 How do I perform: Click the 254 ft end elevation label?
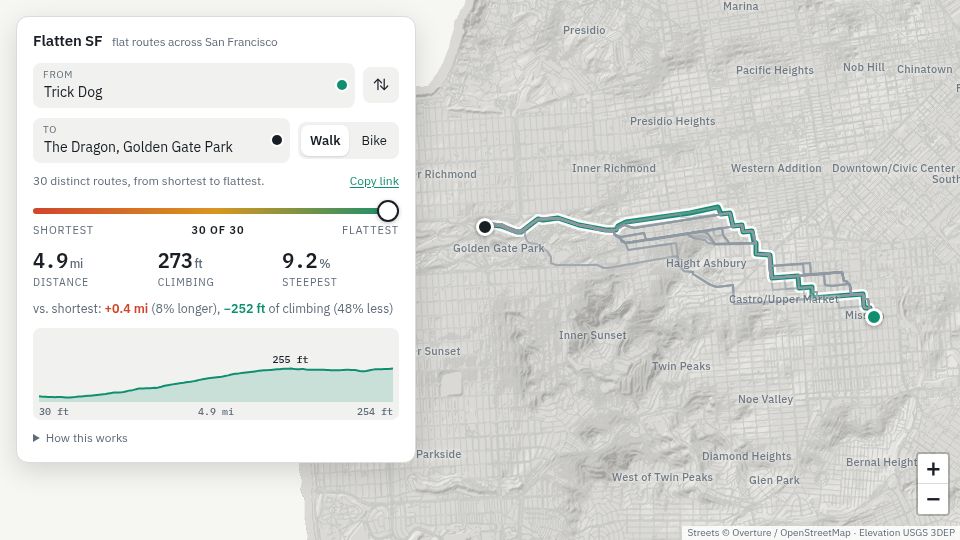(375, 411)
